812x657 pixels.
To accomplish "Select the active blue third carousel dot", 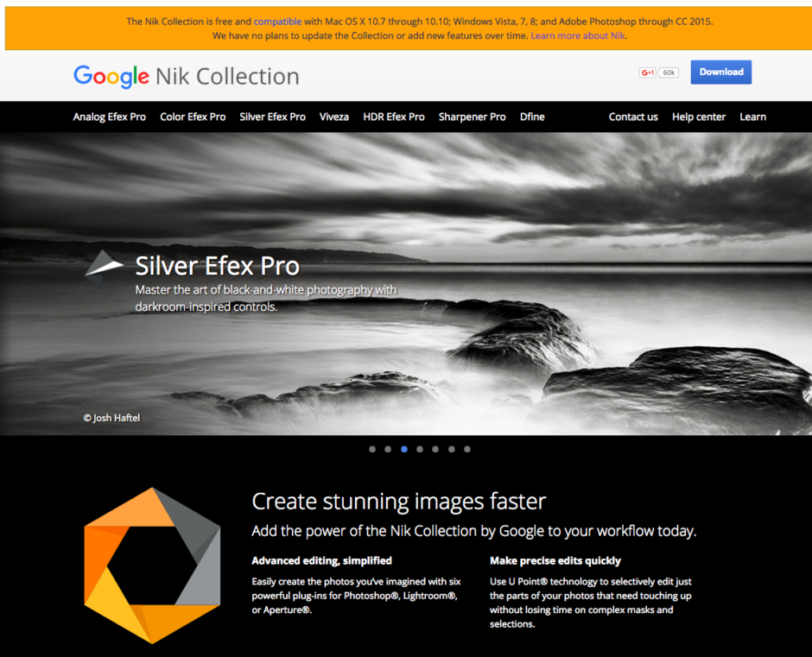I will pyautogui.click(x=404, y=450).
